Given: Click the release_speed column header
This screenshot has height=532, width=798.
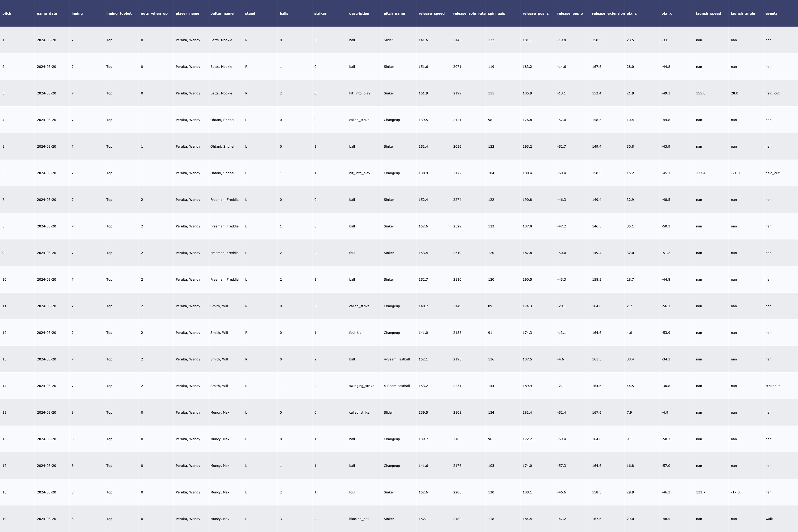Looking at the screenshot, I should [431, 14].
